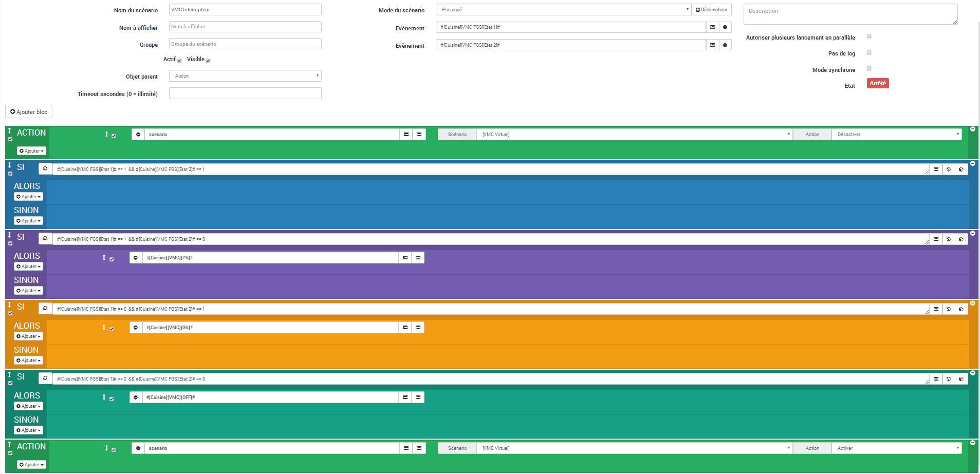
Task: Open Ajouter menu in last ACTION block
Action: click(x=31, y=465)
